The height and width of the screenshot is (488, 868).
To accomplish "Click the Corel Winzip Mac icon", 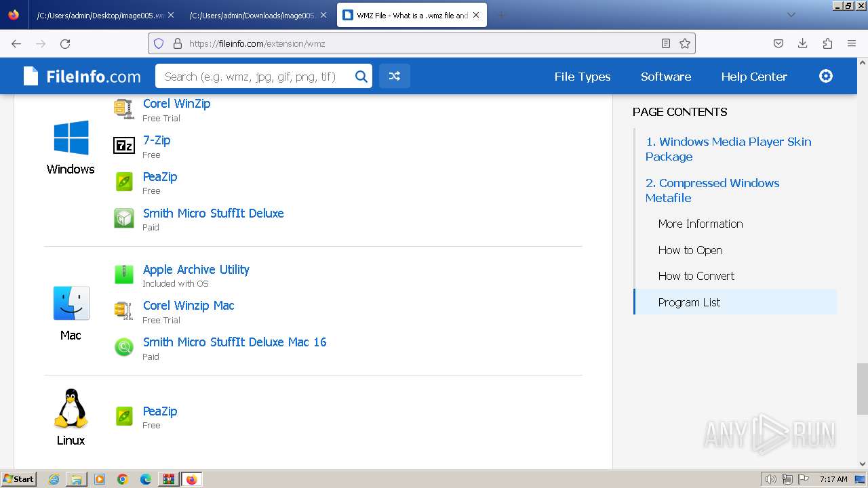I will [124, 310].
